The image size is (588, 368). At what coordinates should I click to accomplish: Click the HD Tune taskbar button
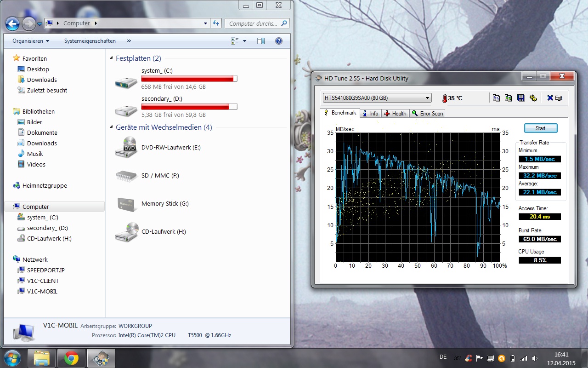[101, 358]
